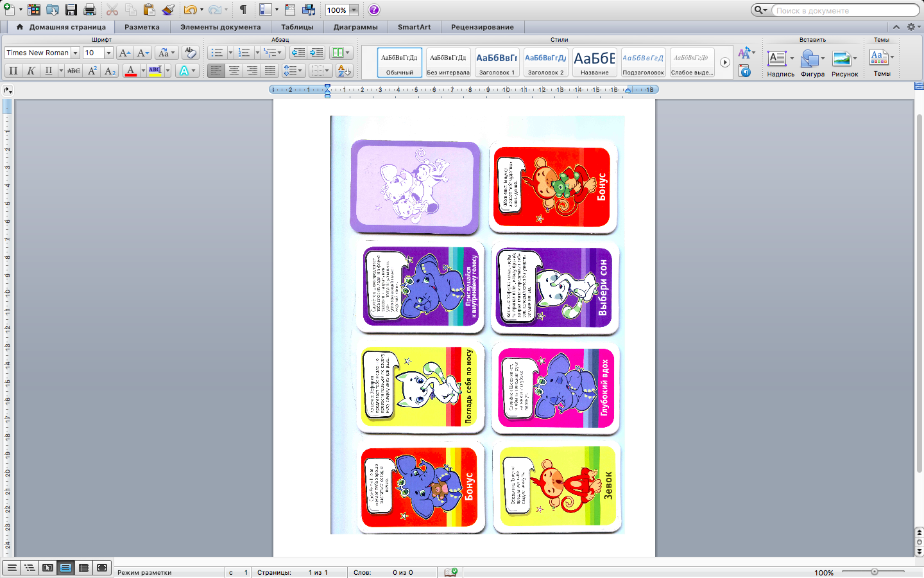Click the sort A-Z icon in paragraph group

[x=344, y=71]
